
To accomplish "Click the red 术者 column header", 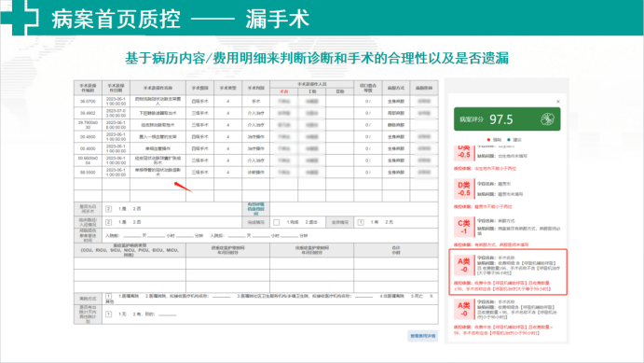I will pyautogui.click(x=284, y=91).
